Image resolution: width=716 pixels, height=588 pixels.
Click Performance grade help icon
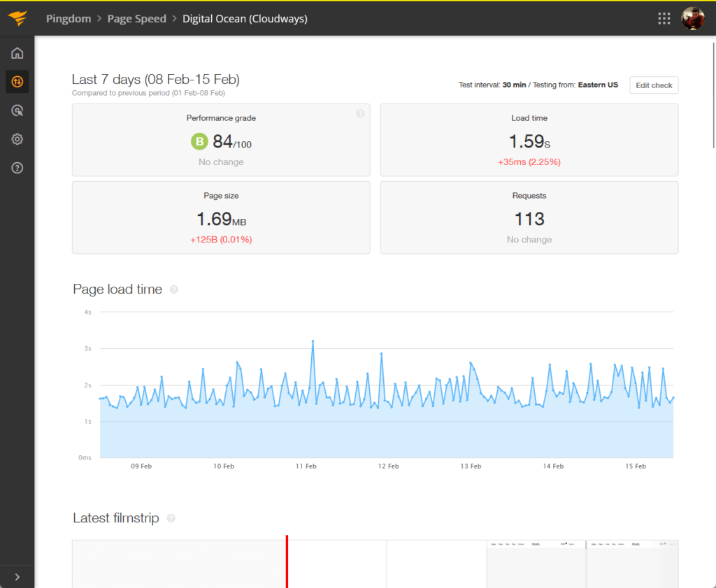click(x=360, y=114)
